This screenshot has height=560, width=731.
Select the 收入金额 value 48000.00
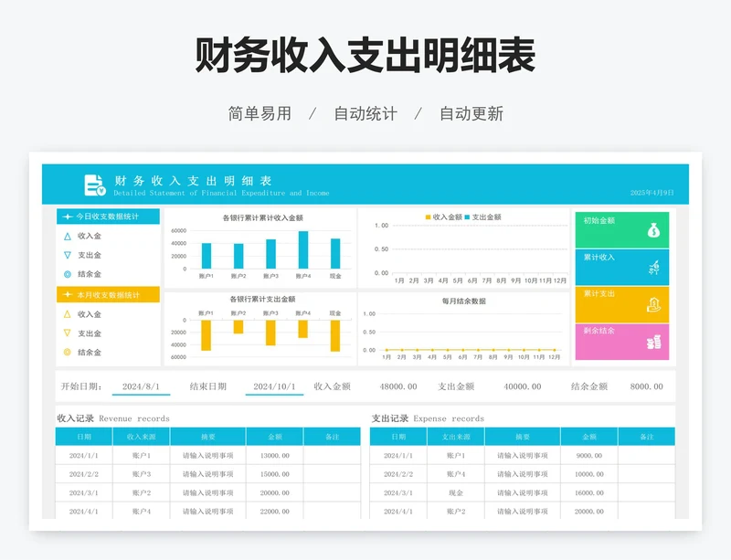point(398,386)
